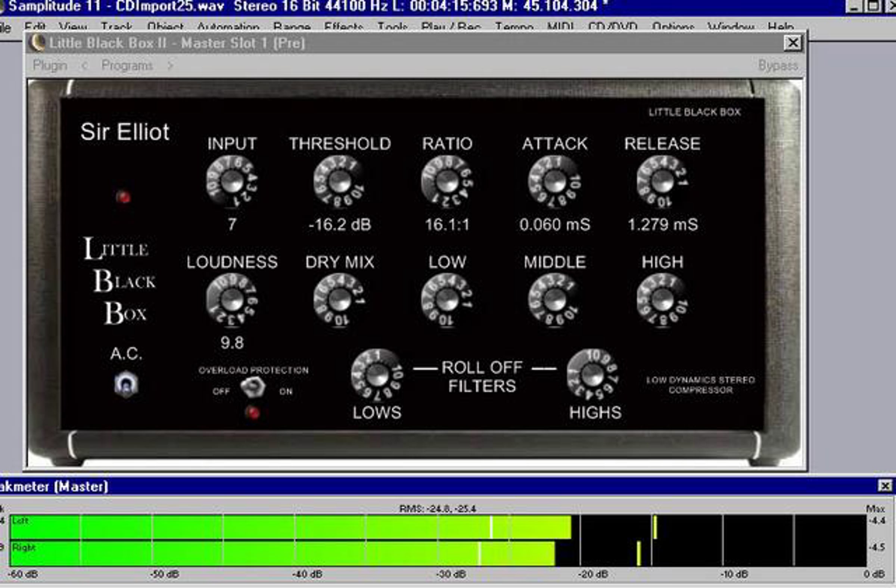Click the attack value "0.060 mS"
Image resolution: width=896 pixels, height=588 pixels.
coord(555,225)
